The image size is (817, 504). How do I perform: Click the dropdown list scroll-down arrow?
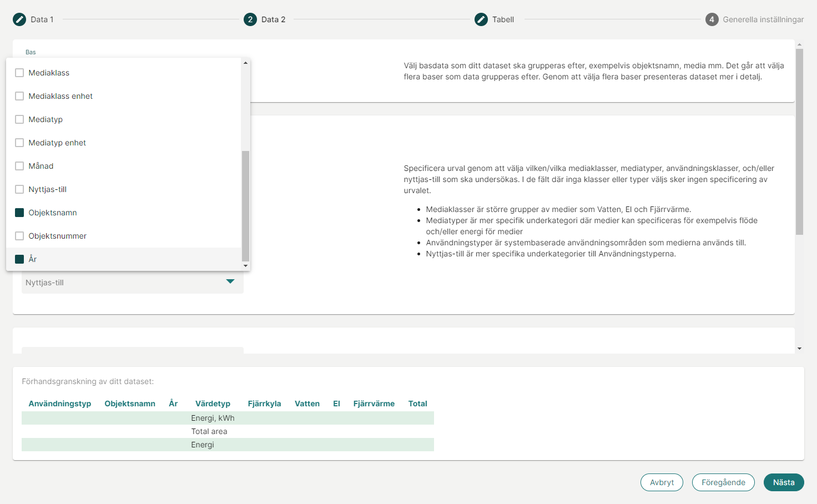(x=245, y=266)
